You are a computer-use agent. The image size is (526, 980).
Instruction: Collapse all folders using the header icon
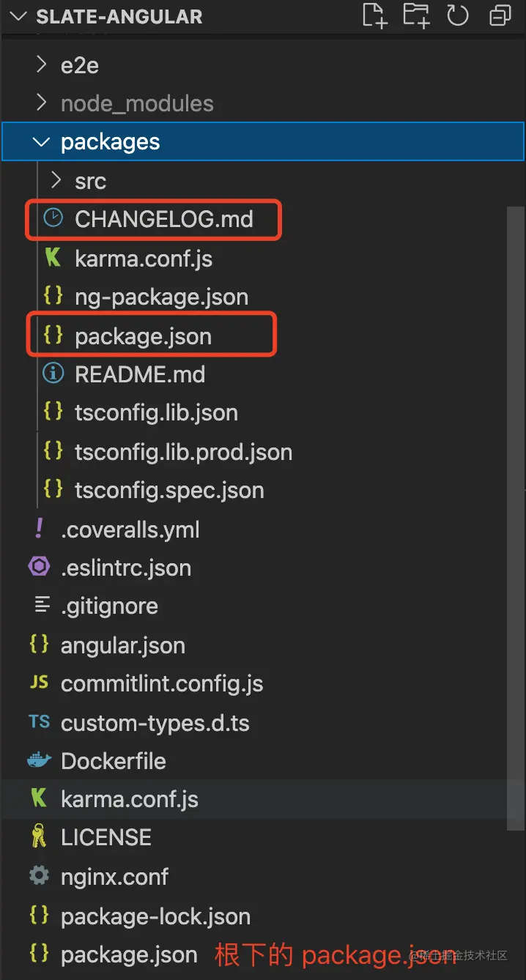tap(501, 15)
